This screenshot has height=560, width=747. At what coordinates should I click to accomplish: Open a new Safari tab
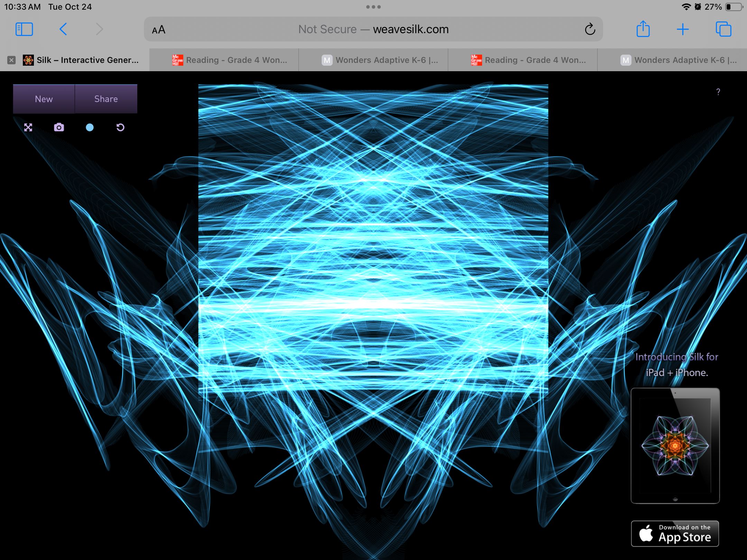[683, 29]
